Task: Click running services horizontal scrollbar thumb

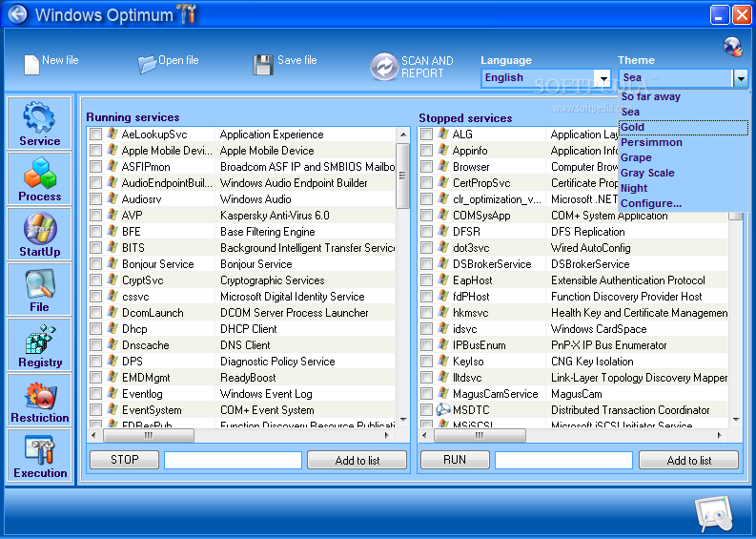Action: pyautogui.click(x=149, y=435)
